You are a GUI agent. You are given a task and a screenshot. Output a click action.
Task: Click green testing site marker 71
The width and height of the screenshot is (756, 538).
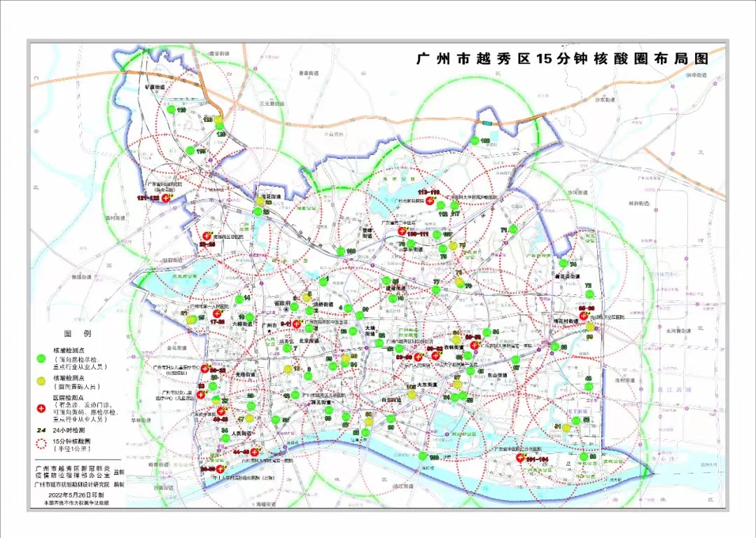(x=513, y=229)
